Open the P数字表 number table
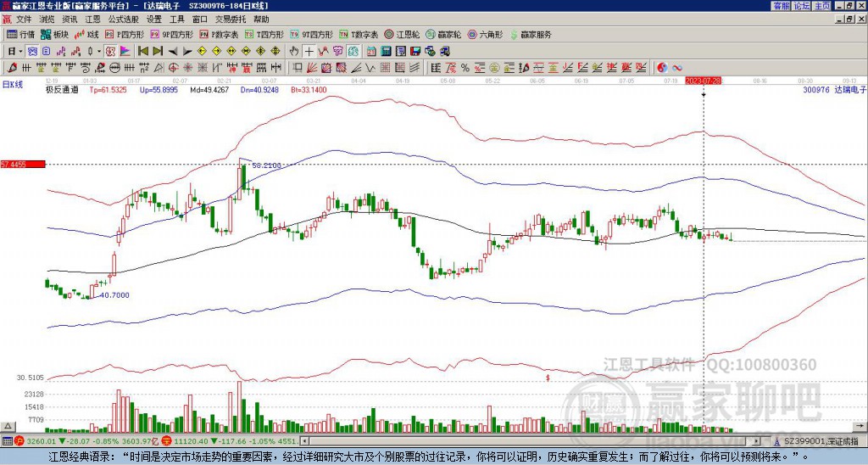The image size is (868, 465). pyautogui.click(x=219, y=34)
